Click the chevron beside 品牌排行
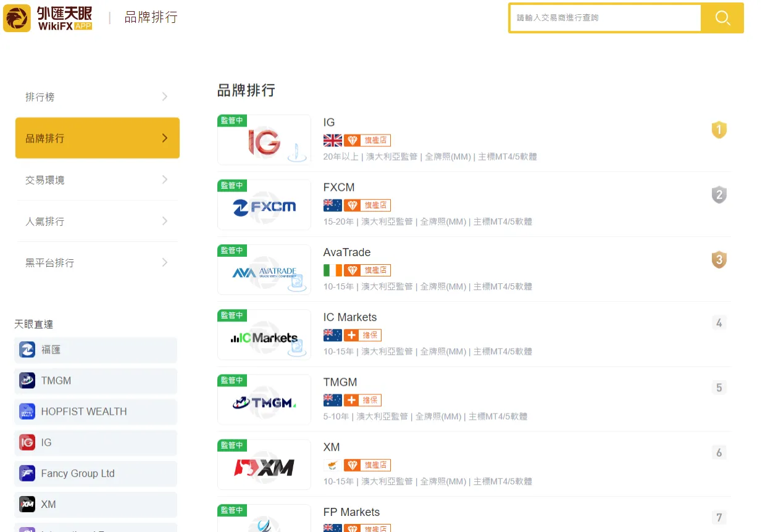The height and width of the screenshot is (532, 773). pos(165,138)
